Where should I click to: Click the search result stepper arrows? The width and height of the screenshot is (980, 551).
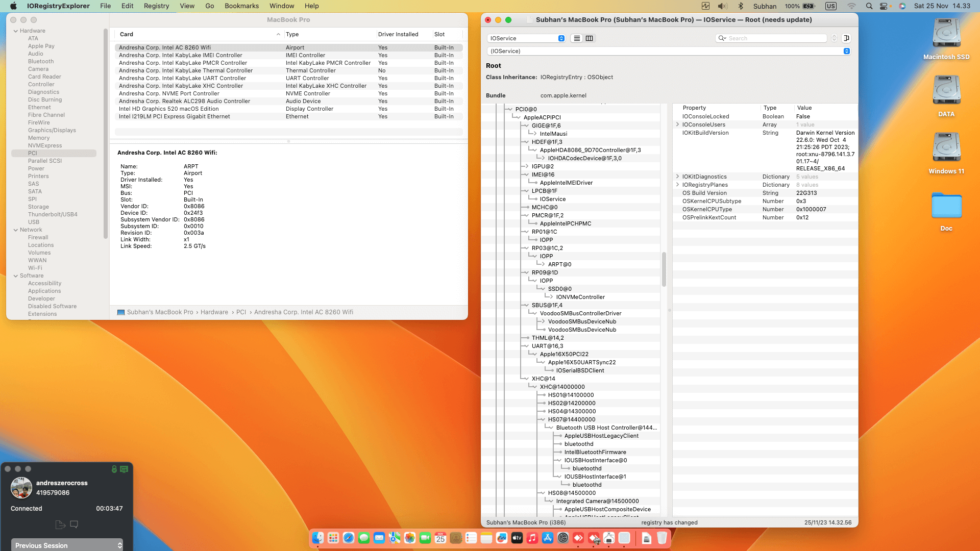pyautogui.click(x=835, y=38)
